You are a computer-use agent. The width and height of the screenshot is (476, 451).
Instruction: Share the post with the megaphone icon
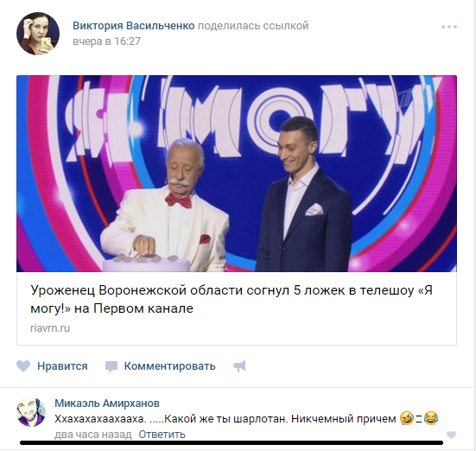(239, 366)
